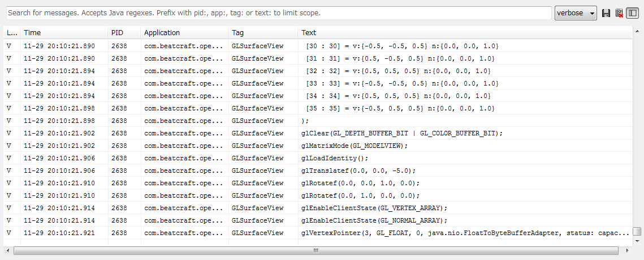
Task: Click the message search input field
Action: coord(278,13)
